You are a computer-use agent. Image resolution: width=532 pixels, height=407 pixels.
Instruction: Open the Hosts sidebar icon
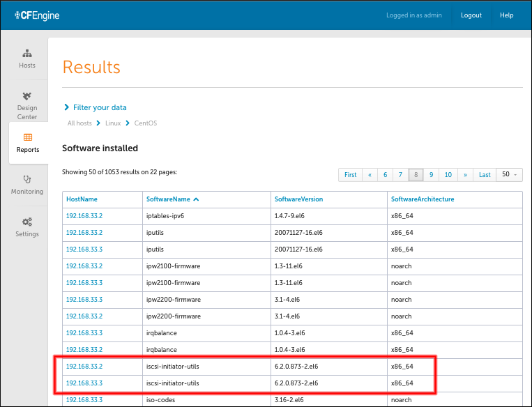(27, 54)
